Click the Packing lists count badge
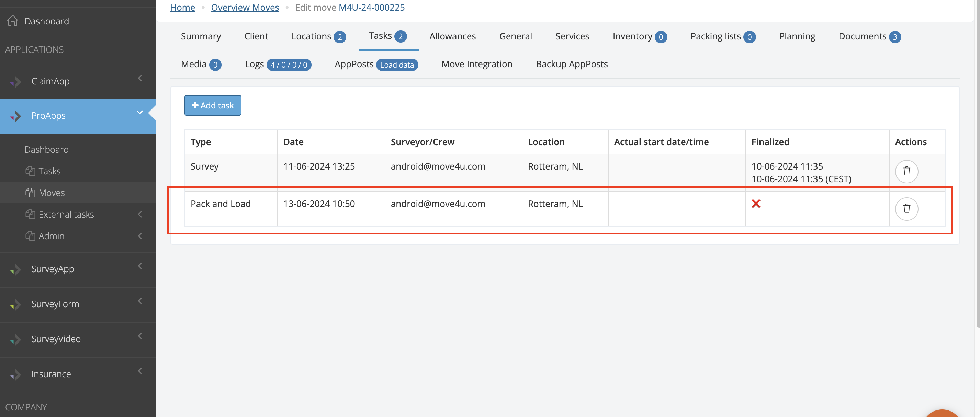This screenshot has height=417, width=980. tap(750, 37)
